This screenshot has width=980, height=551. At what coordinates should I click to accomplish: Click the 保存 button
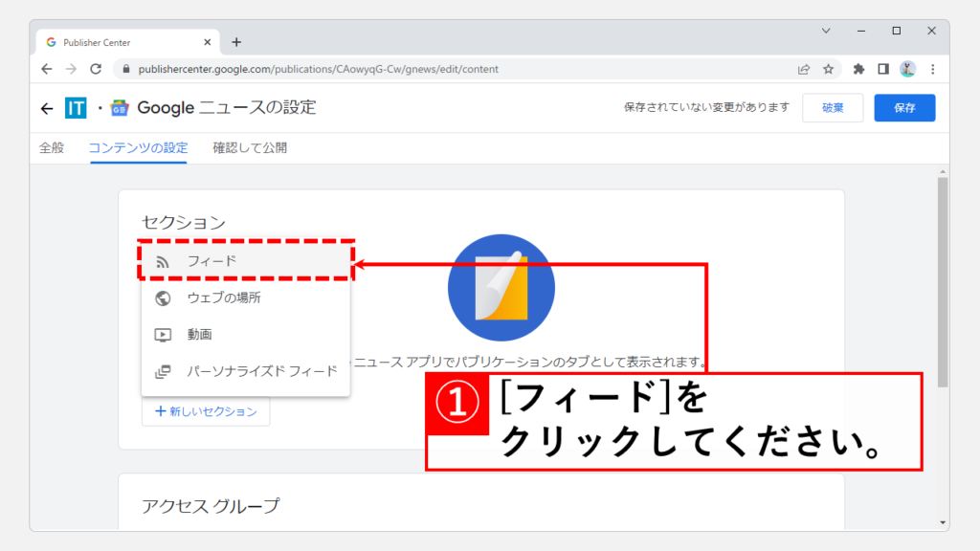(904, 108)
